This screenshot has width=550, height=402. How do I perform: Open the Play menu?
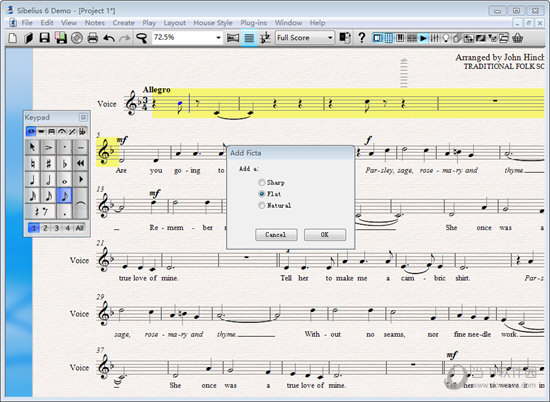tap(149, 23)
